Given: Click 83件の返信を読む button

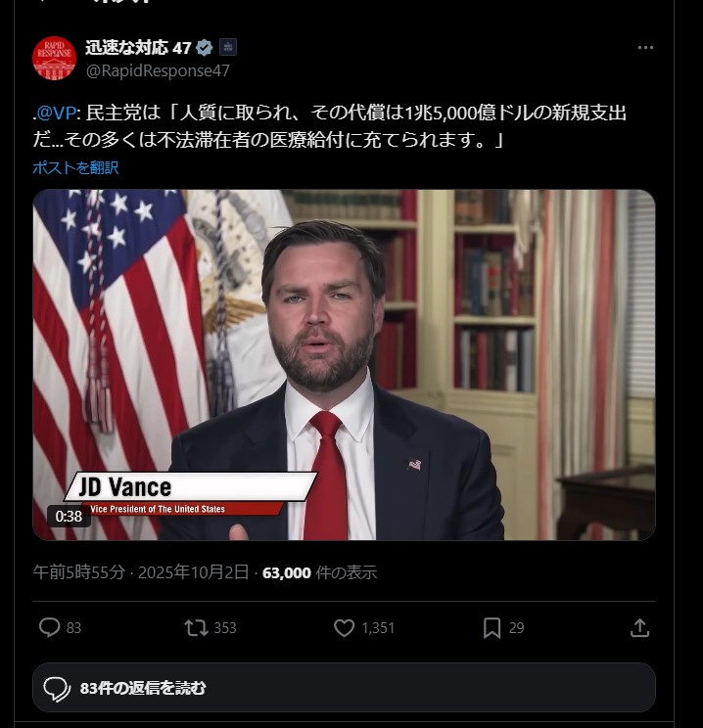Looking at the screenshot, I should [x=344, y=688].
